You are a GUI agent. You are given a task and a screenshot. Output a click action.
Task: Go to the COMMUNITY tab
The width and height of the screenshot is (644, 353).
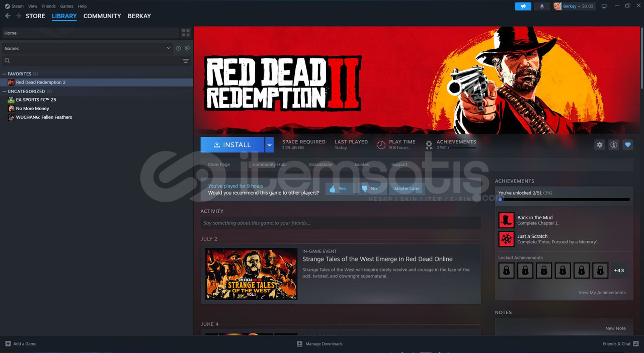point(102,16)
